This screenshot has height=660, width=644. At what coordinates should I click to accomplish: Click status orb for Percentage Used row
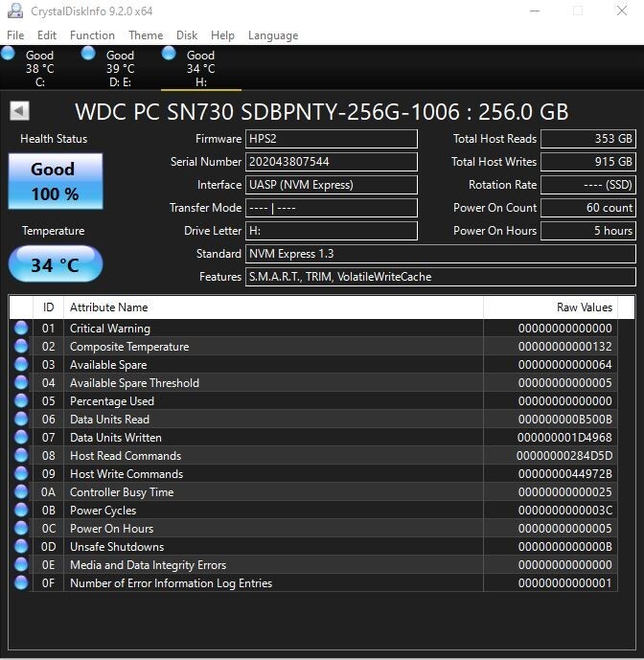(21, 400)
